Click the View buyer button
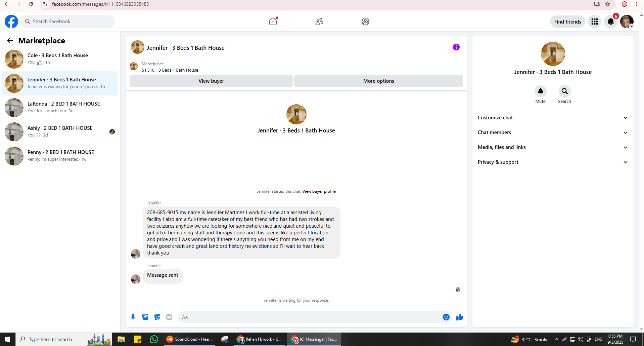 (211, 81)
